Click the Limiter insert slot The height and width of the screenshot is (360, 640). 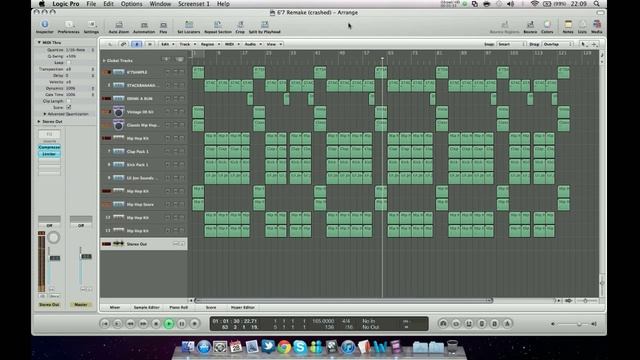(49, 154)
